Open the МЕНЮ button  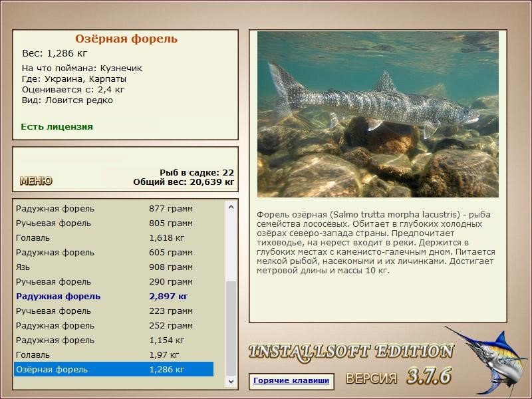coord(36,181)
